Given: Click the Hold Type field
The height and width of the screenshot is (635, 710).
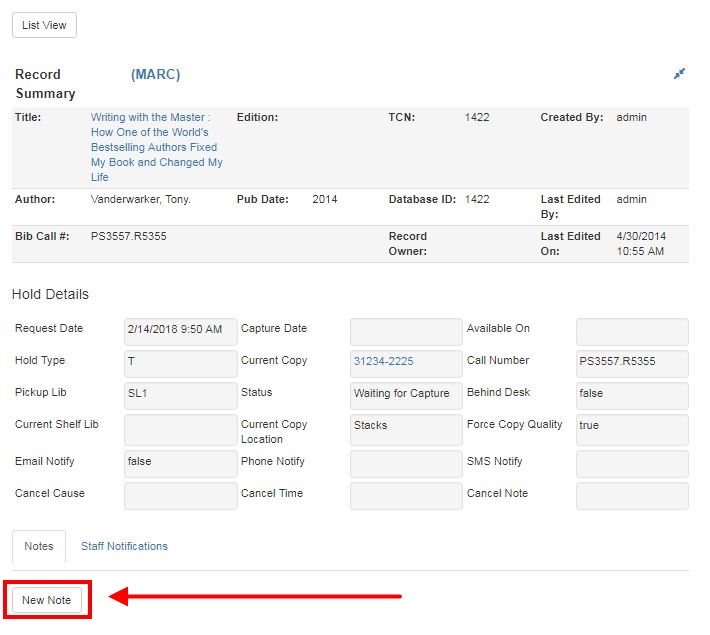Looking at the screenshot, I should tap(180, 364).
